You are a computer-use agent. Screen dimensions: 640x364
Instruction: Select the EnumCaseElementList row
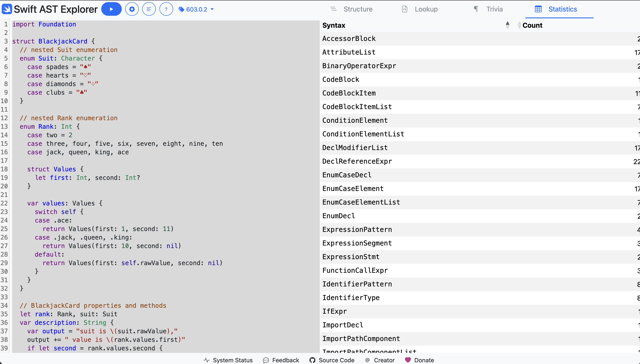tap(480, 202)
